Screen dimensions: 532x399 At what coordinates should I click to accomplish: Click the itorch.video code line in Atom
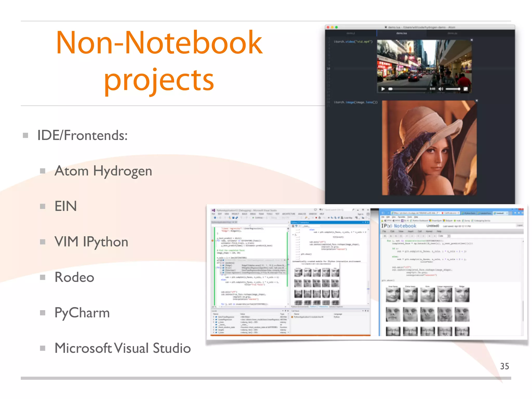[353, 42]
